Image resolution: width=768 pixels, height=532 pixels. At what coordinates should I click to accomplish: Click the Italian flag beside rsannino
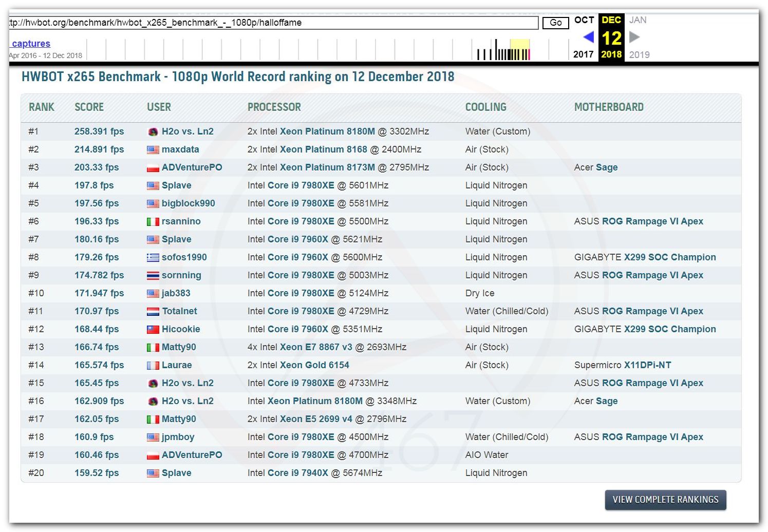pos(153,222)
